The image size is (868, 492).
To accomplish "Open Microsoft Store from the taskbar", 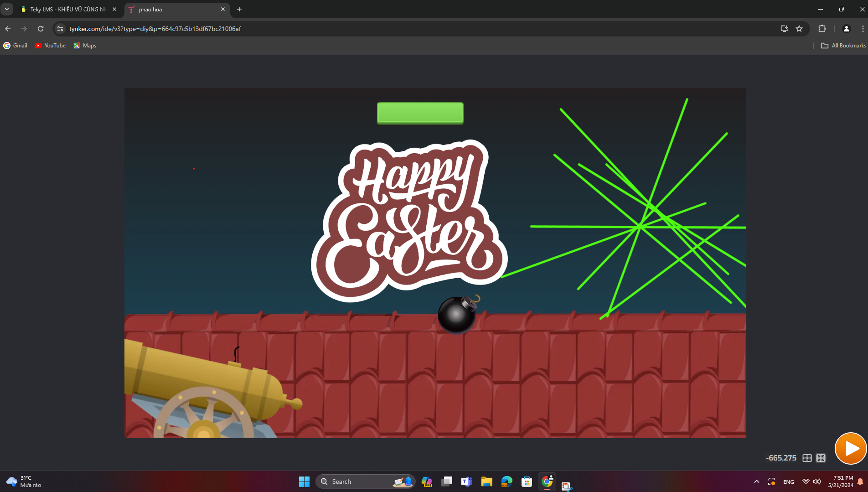I will [527, 482].
